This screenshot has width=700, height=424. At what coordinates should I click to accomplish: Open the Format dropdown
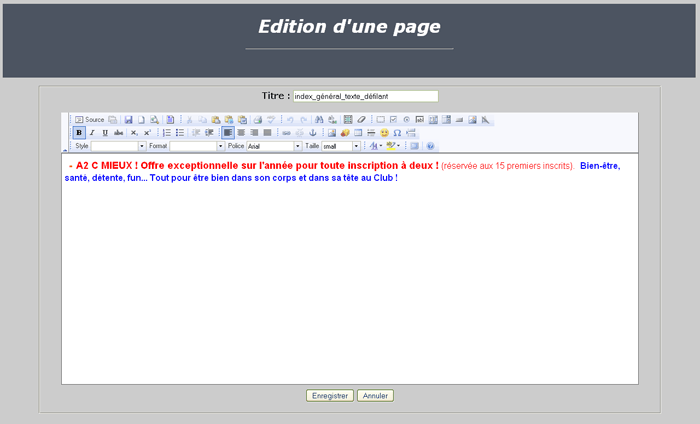pos(196,146)
